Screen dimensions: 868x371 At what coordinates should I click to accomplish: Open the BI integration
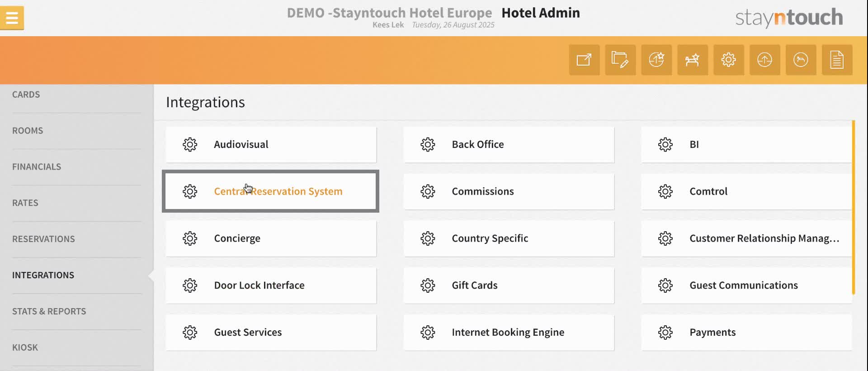click(746, 144)
